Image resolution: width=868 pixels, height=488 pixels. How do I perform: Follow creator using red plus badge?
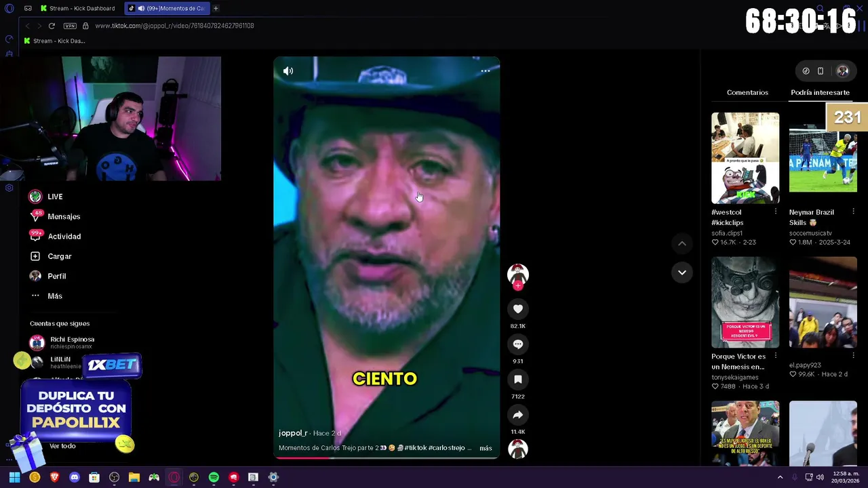(518, 286)
